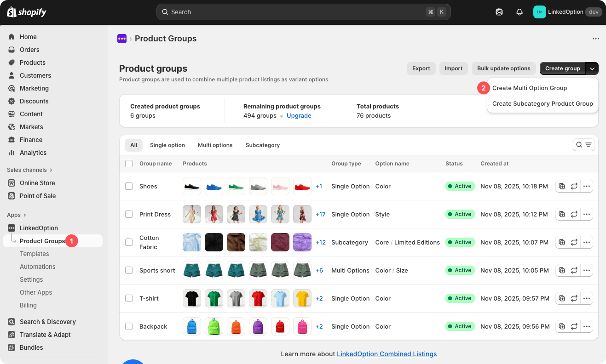The image size is (606, 364).
Task: Switch to the Multi options tab
Action: click(215, 145)
